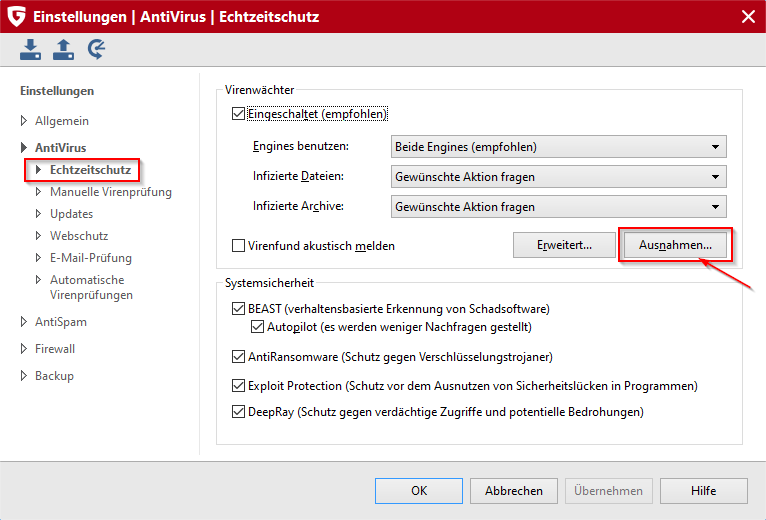Close the Einstellungen dialog window
The height and width of the screenshot is (520, 766).
[748, 17]
